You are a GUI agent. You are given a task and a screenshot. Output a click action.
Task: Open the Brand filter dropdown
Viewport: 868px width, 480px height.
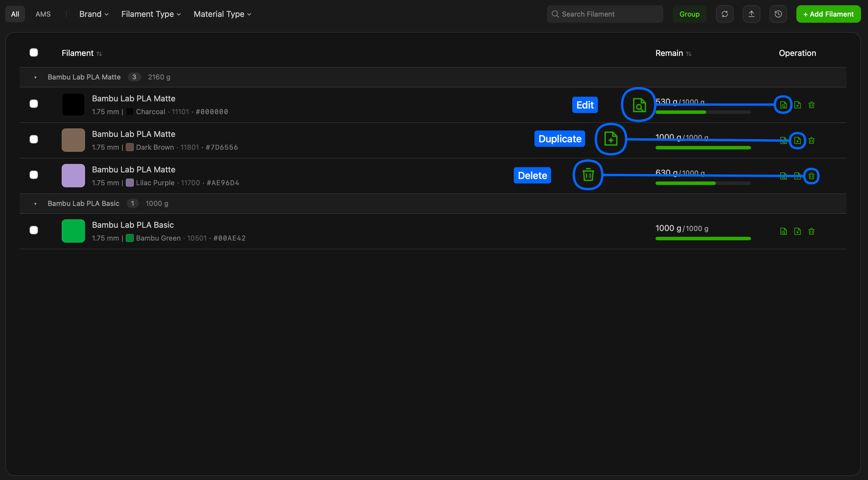pos(94,14)
